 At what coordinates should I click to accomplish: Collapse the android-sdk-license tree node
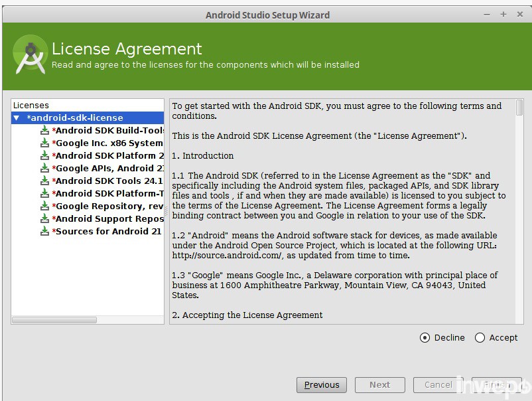(17, 118)
